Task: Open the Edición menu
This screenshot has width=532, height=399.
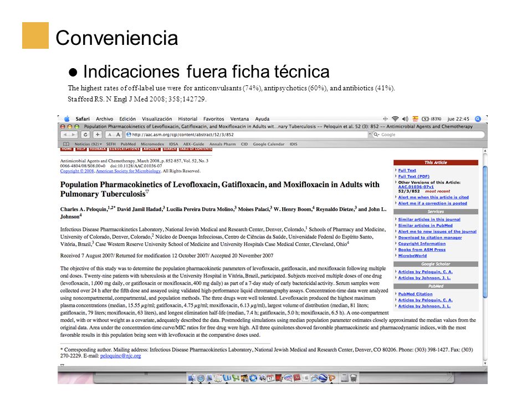Action: tap(127, 119)
